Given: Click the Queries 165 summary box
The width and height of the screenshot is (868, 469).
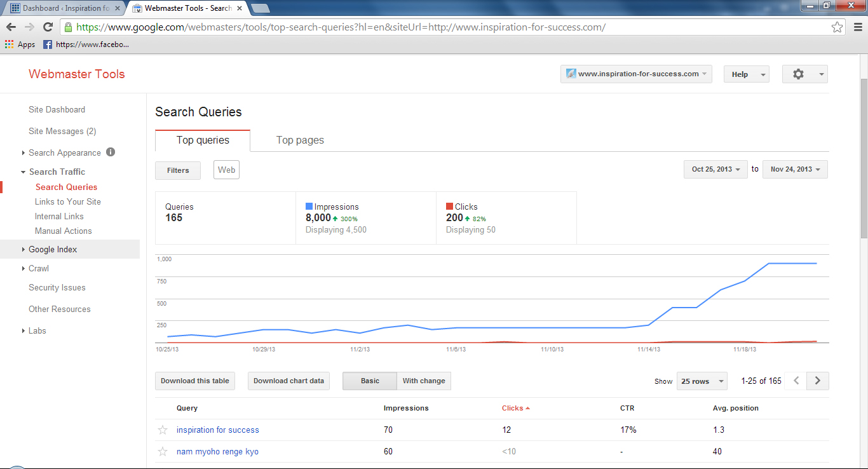Looking at the screenshot, I should pyautogui.click(x=226, y=218).
